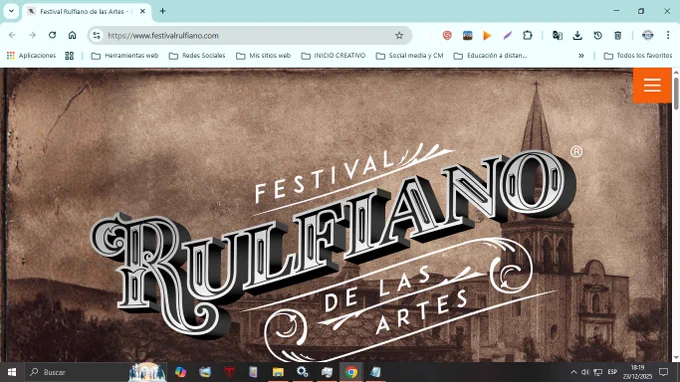The image size is (680, 382).
Task: Open the translate page icon
Action: (557, 36)
